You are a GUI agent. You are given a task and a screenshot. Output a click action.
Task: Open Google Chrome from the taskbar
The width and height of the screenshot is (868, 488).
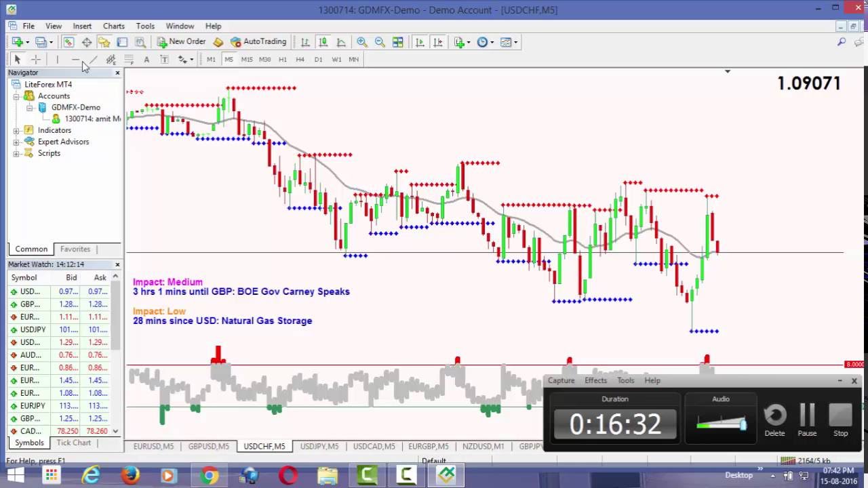[210, 476]
